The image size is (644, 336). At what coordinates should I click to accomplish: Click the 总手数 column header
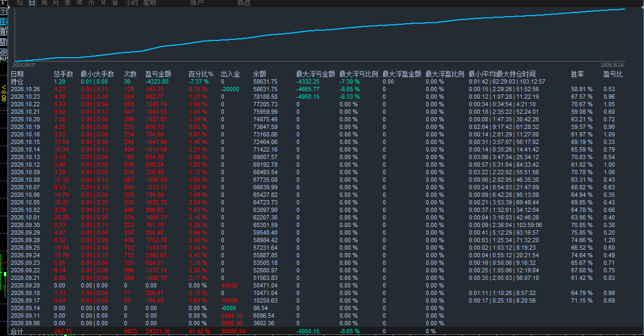coord(63,74)
